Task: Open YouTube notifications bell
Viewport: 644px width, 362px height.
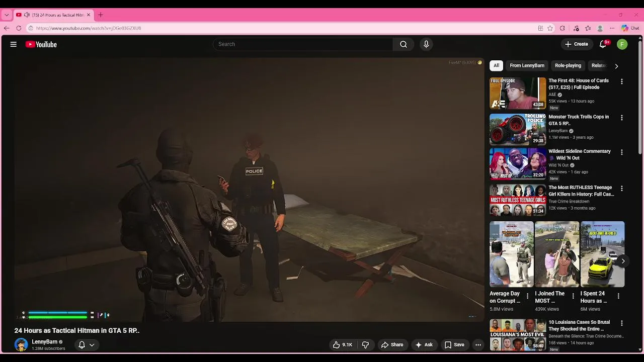Action: [x=603, y=44]
